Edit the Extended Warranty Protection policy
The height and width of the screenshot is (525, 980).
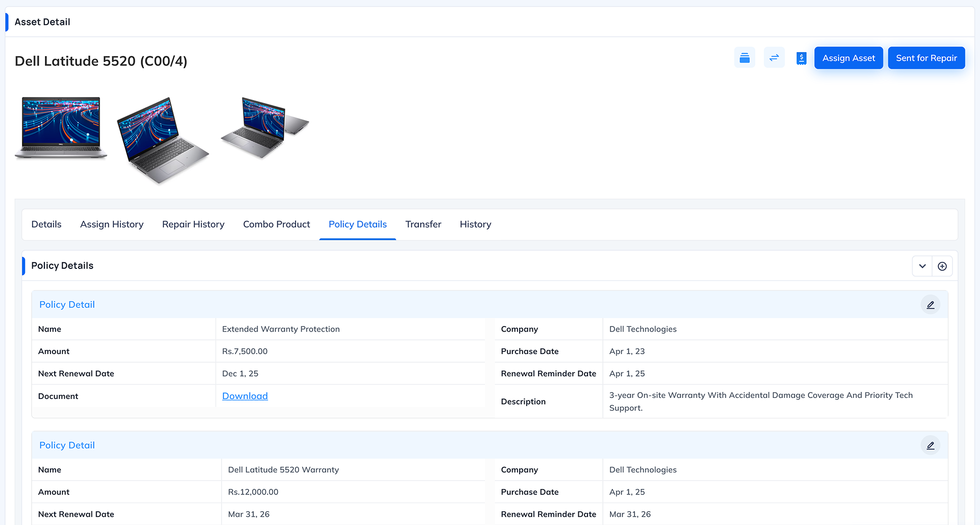[930, 305]
